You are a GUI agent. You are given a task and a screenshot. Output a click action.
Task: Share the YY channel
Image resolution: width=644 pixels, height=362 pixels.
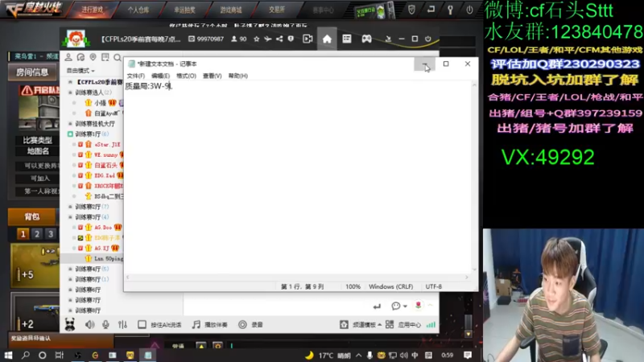[x=279, y=39]
